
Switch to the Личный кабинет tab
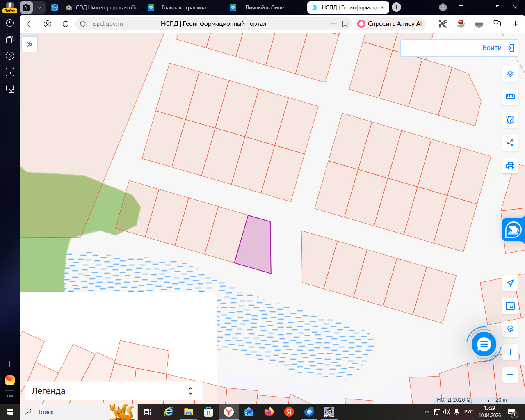click(x=265, y=7)
